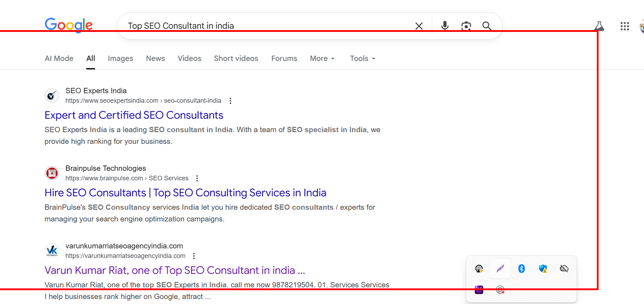The image size is (644, 304).
Task: Click tray icon with the orange dot badge
Action: (x=479, y=269)
